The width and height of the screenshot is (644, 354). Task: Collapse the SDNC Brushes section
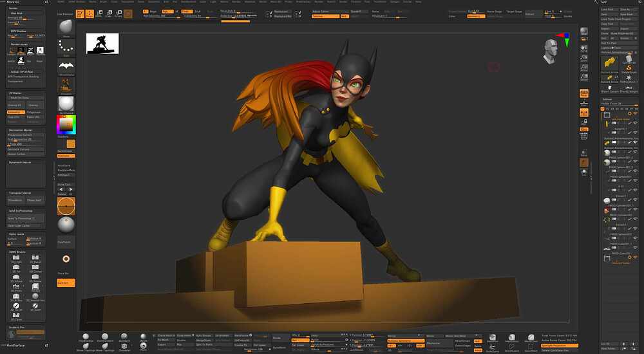click(x=17, y=252)
